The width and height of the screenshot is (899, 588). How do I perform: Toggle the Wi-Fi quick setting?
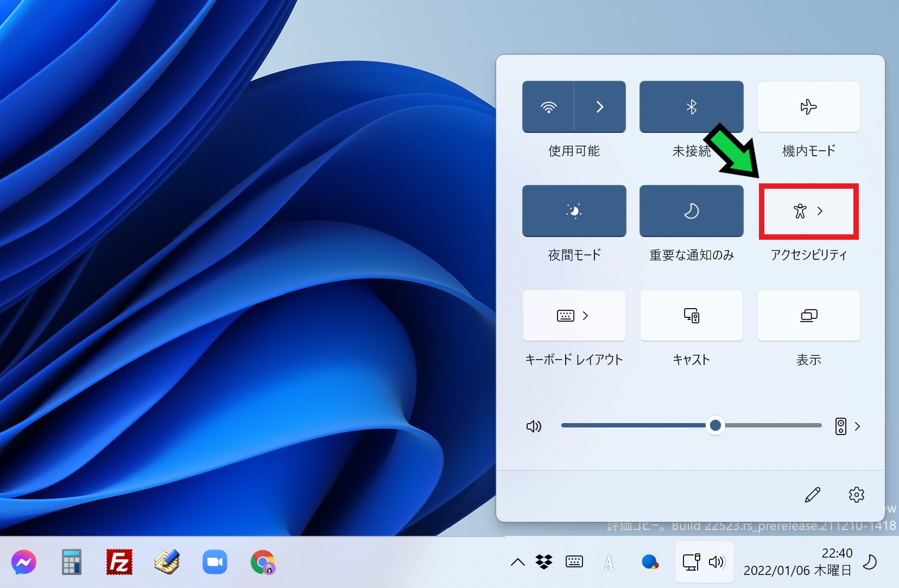[548, 107]
